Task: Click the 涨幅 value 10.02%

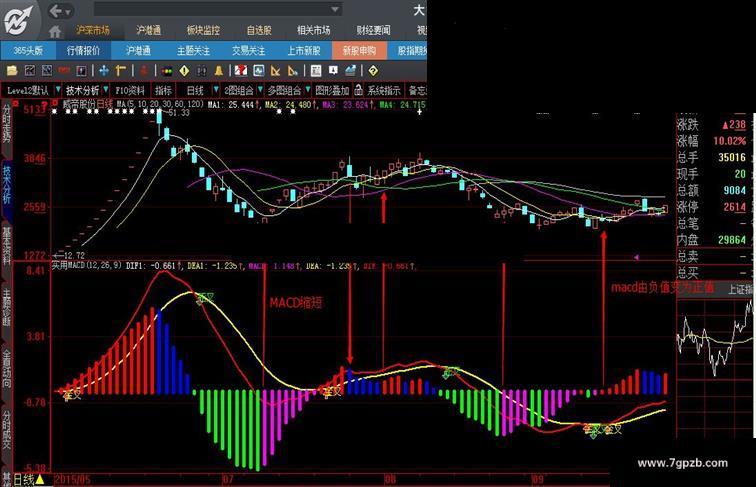Action: (729, 141)
